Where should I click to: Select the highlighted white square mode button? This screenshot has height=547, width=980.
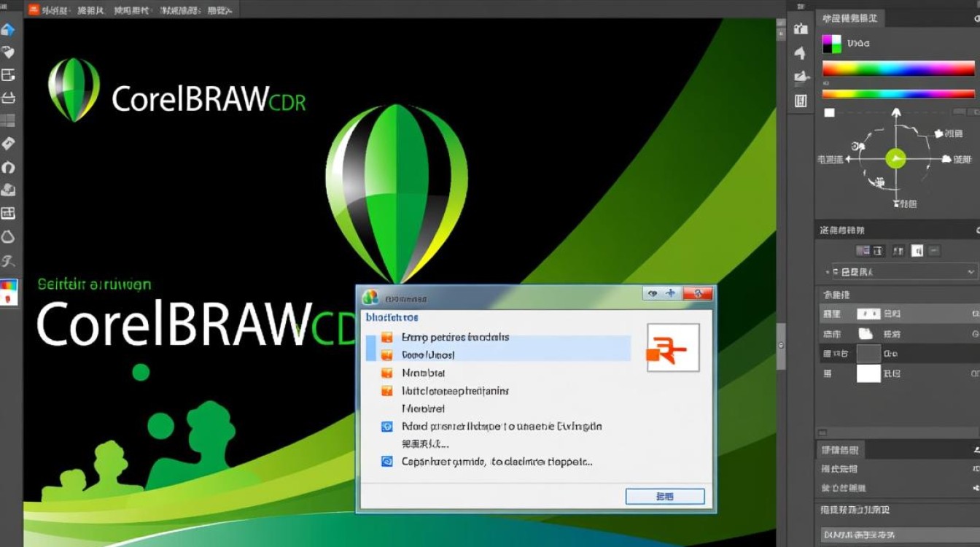917,251
